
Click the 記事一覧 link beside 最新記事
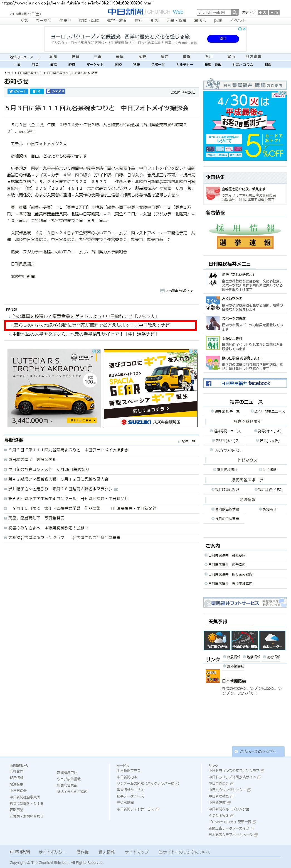[x=188, y=442]
